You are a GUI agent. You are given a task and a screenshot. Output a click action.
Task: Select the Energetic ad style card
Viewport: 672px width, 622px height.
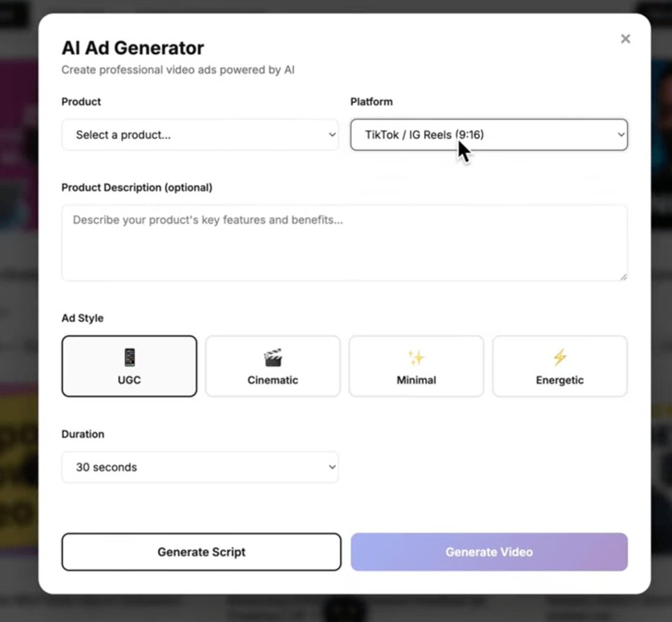[x=559, y=366]
